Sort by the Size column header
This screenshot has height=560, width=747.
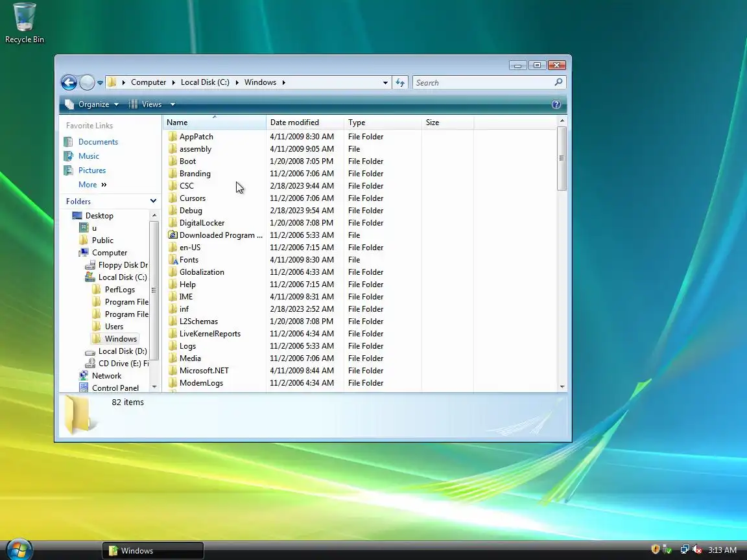[447, 122]
